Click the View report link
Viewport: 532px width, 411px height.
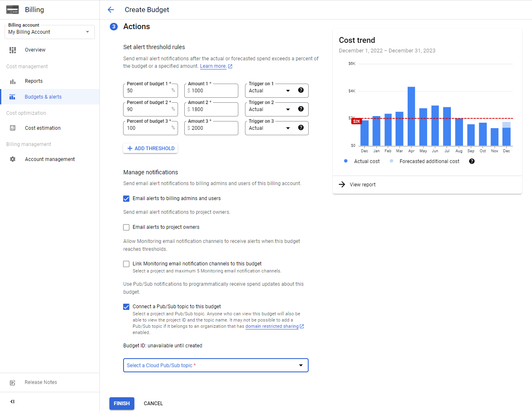[363, 185]
